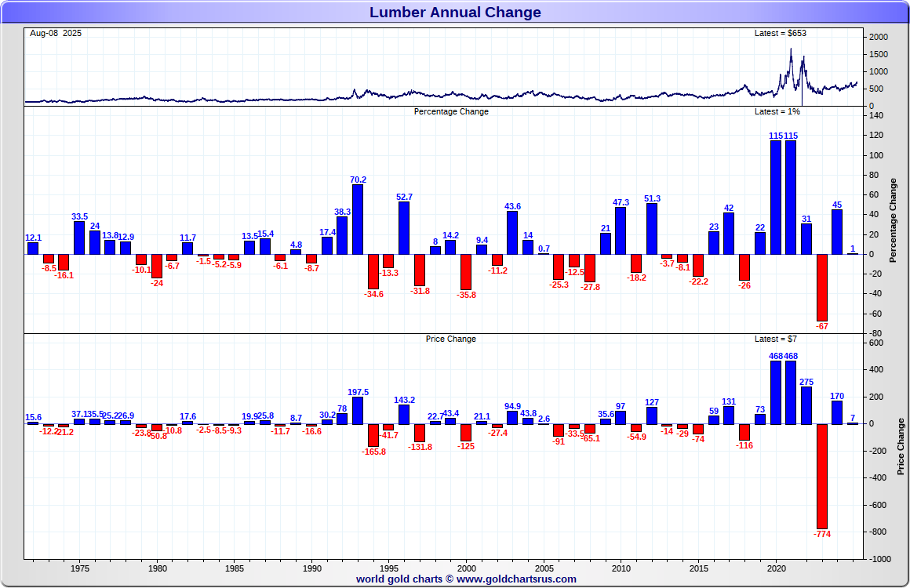Select the 1990 x-axis year label

coord(312,569)
